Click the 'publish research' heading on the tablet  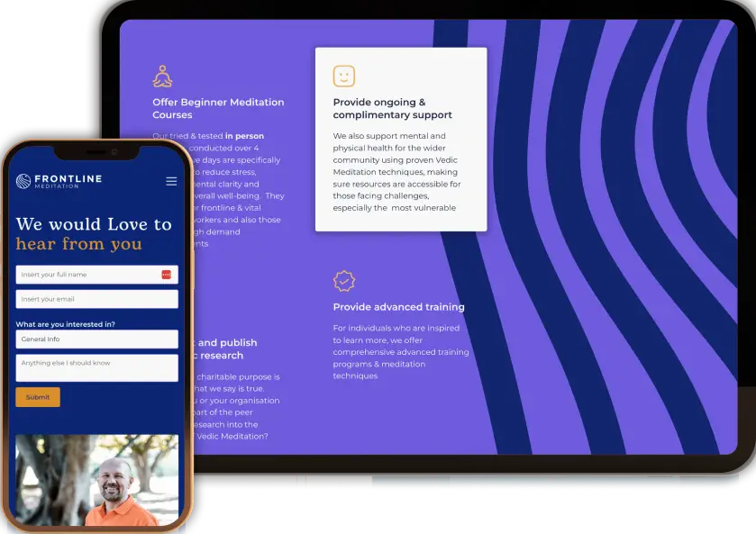227,348
